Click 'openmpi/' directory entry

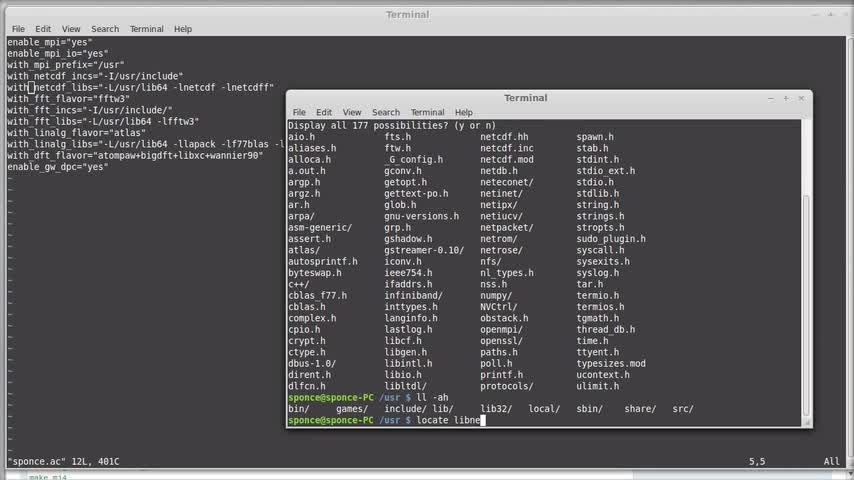coord(501,330)
